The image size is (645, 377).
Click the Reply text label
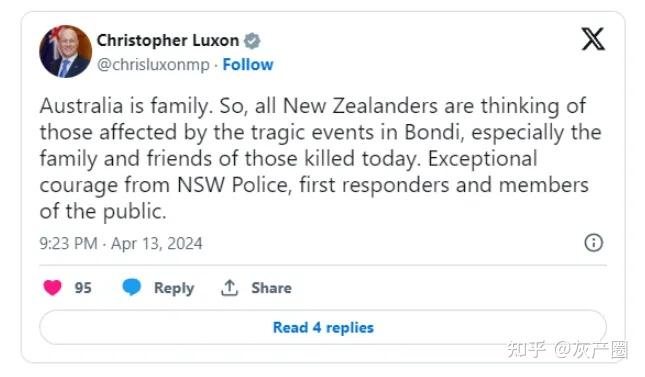pyautogui.click(x=174, y=288)
